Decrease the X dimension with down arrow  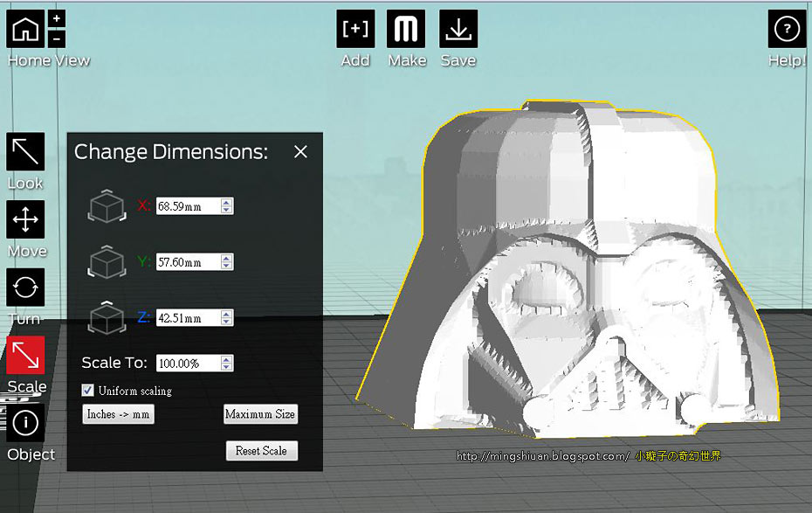tap(226, 210)
